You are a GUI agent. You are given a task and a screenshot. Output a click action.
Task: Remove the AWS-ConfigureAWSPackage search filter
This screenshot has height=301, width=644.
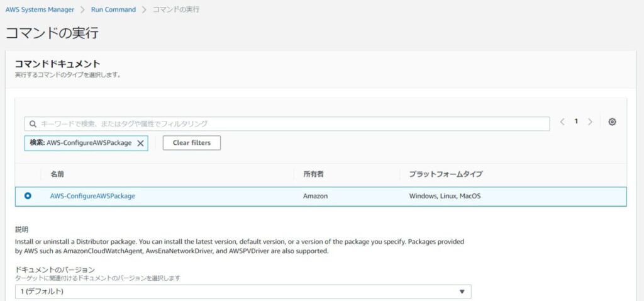[x=140, y=143]
